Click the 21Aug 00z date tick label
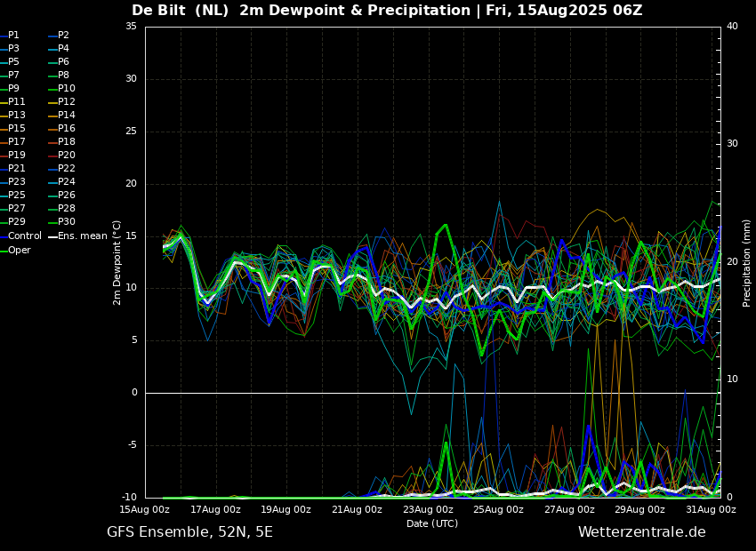This screenshot has width=756, height=551. [x=358, y=509]
